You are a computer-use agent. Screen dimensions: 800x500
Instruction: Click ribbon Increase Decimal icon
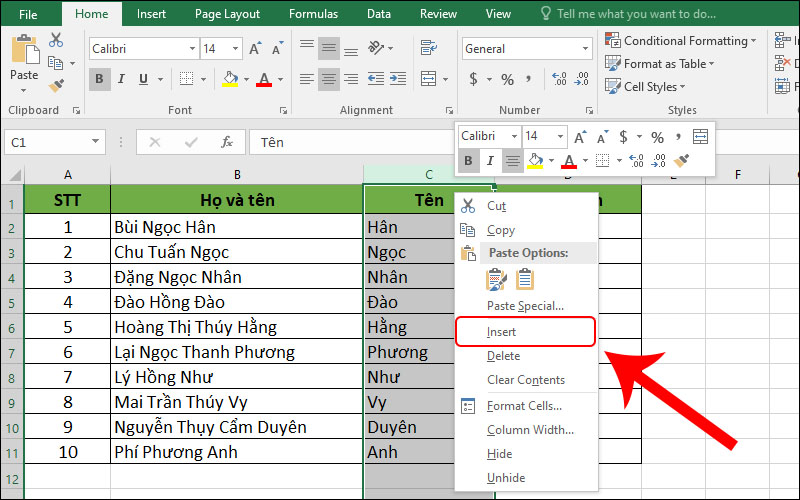coord(560,79)
